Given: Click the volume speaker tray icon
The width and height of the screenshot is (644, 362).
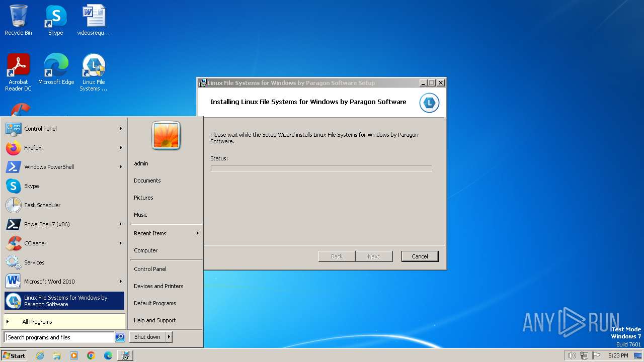Looking at the screenshot, I should [572, 355].
